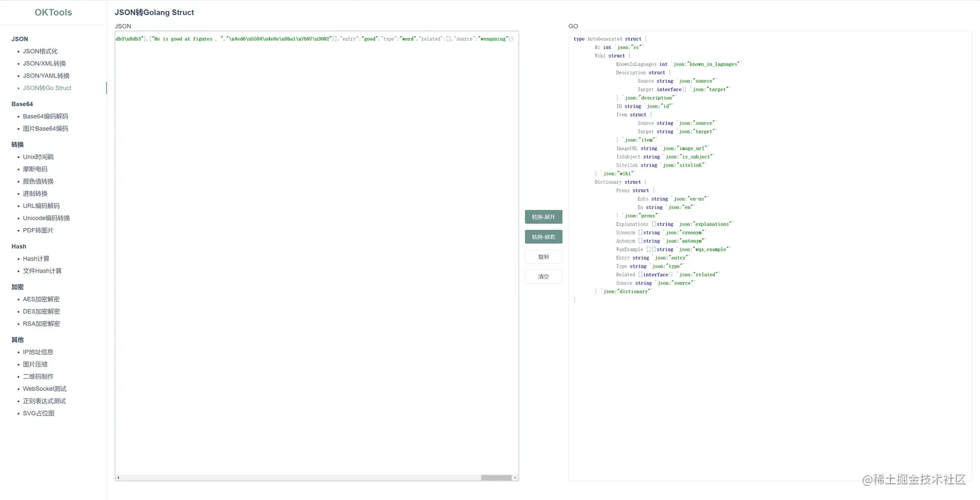This screenshot has height=500, width=980.
Task: Click the 'Synonym []string' code line
Action: point(662,233)
